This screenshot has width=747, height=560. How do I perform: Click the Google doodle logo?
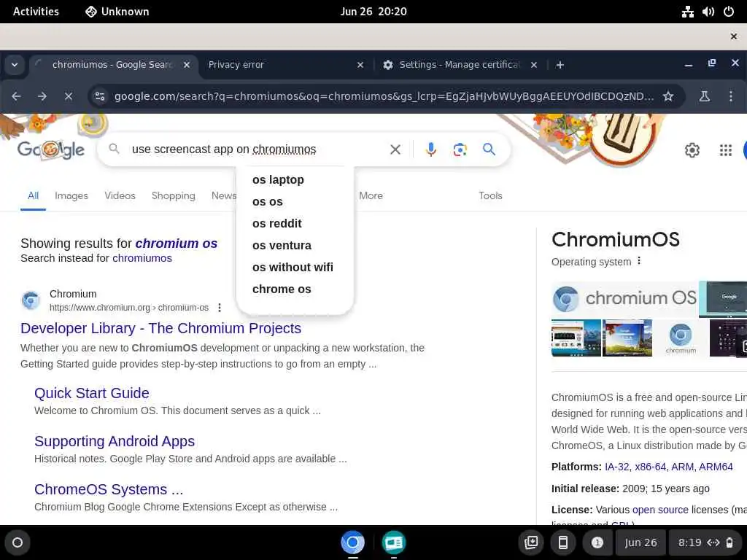coord(51,149)
